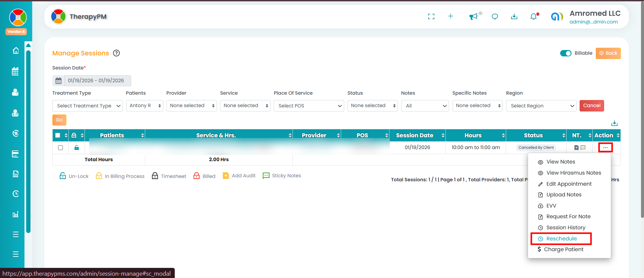Image resolution: width=644 pixels, height=278 pixels.
Task: Click the sidebar vertical scrollbar
Action: tap(29, 141)
